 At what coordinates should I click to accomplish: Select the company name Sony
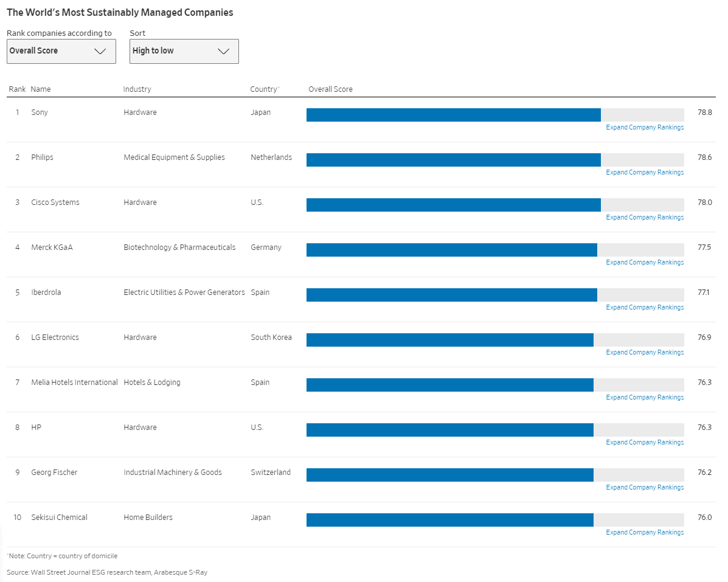pyautogui.click(x=40, y=113)
